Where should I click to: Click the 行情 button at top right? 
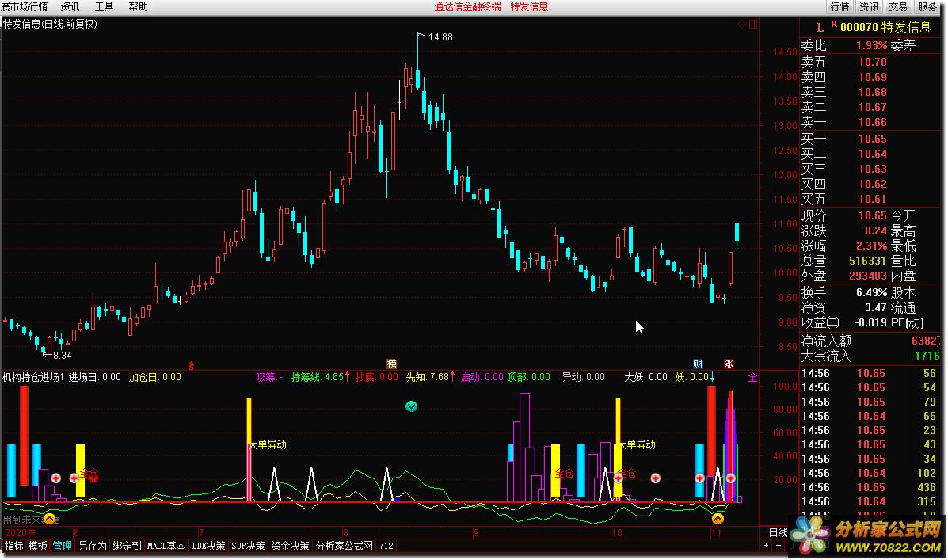pyautogui.click(x=839, y=6)
